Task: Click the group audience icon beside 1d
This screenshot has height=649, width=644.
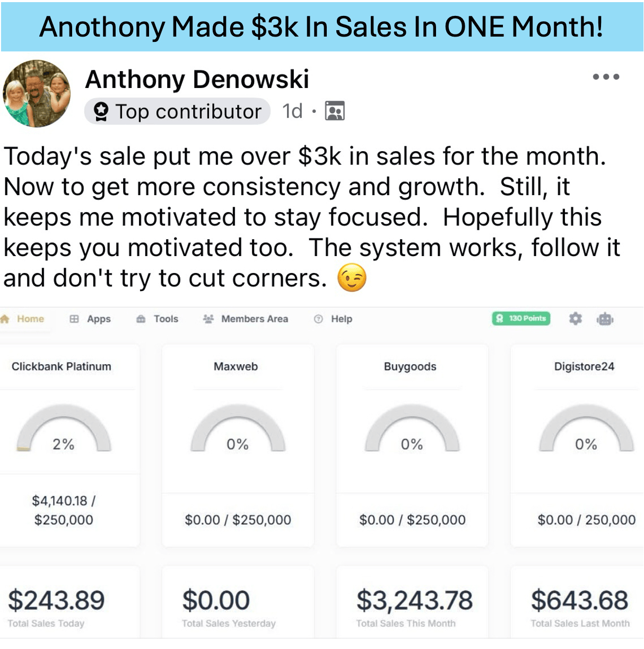Action: 335,111
